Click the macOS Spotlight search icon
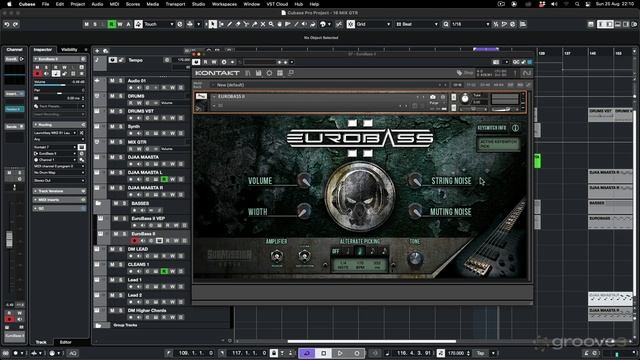This screenshot has height=360, width=640. (x=577, y=4)
